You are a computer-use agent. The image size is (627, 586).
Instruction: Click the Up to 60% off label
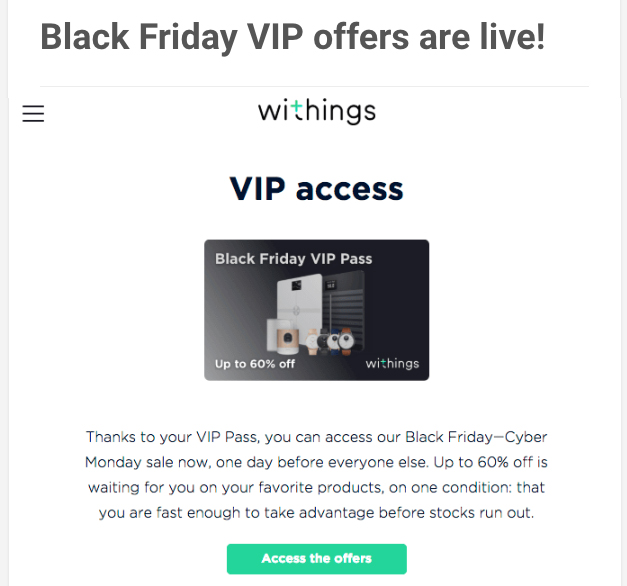click(255, 364)
